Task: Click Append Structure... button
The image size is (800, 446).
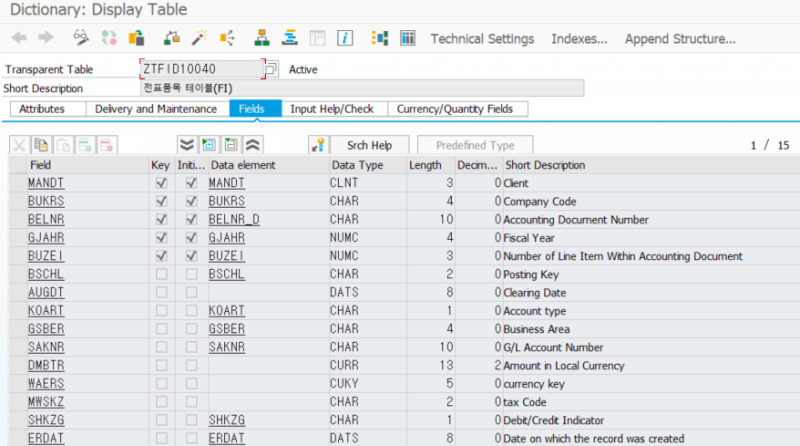Action: coord(680,39)
